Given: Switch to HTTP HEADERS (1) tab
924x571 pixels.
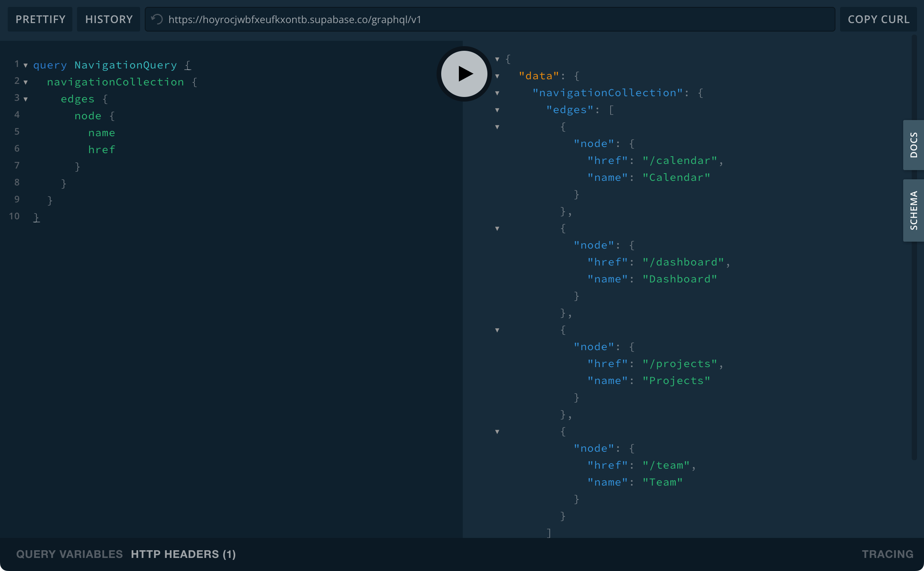Looking at the screenshot, I should [183, 554].
